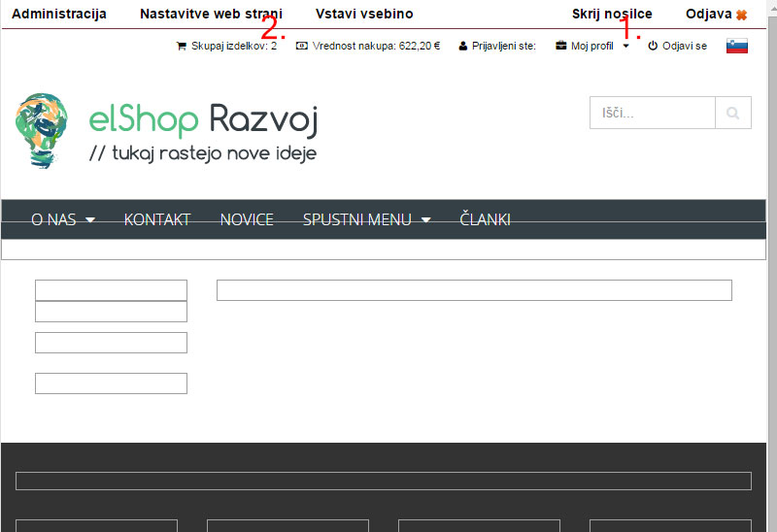Open the NOVICE menu item
Viewport: 777px width, 532px height.
click(247, 219)
